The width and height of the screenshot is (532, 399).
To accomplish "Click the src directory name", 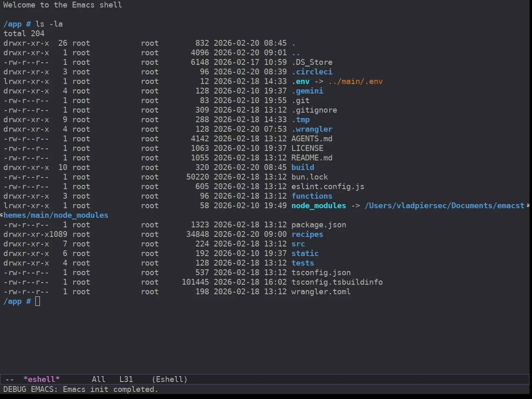I will coord(298,244).
